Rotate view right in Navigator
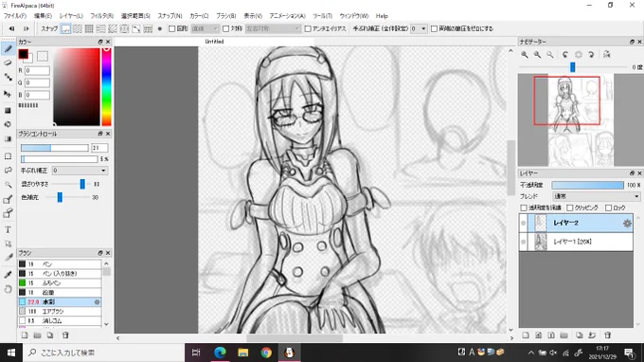This screenshot has height=362, width=644. pos(591,55)
